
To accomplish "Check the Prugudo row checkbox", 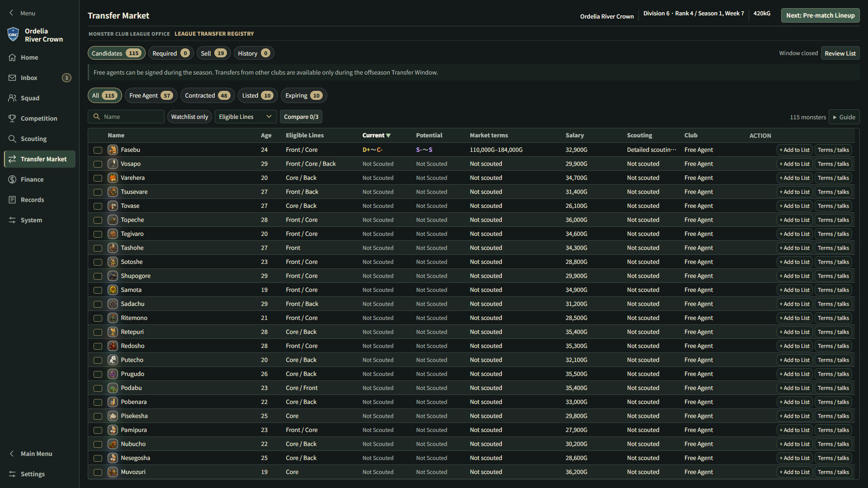I will (98, 374).
